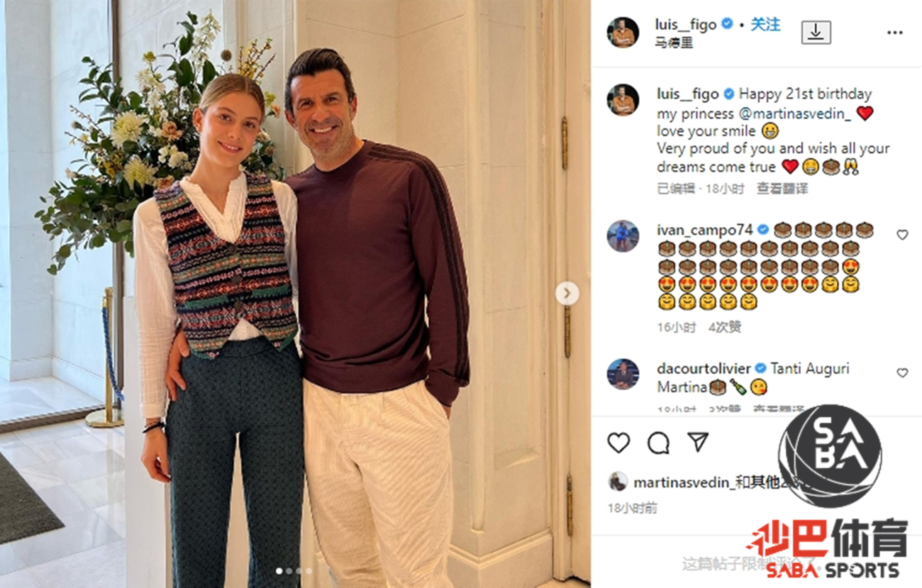Viewport: 922px width, 588px height.
Task: Select the carousel pagination dots
Action: click(294, 570)
